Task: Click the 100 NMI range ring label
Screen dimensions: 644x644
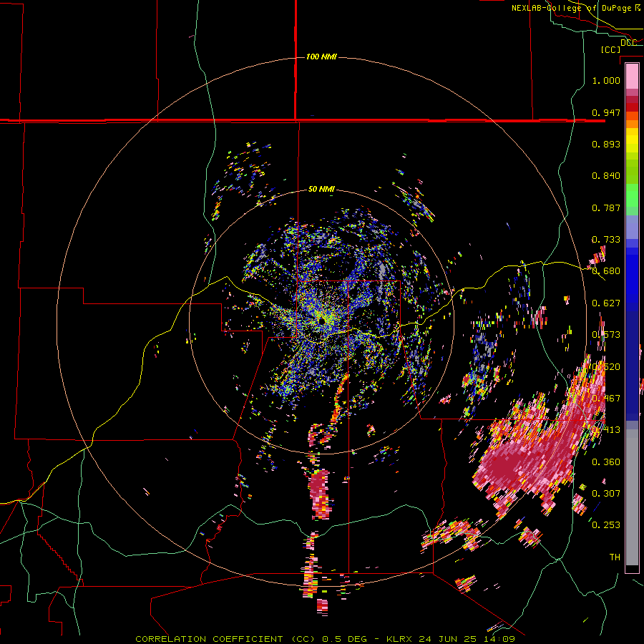Action: (321, 57)
